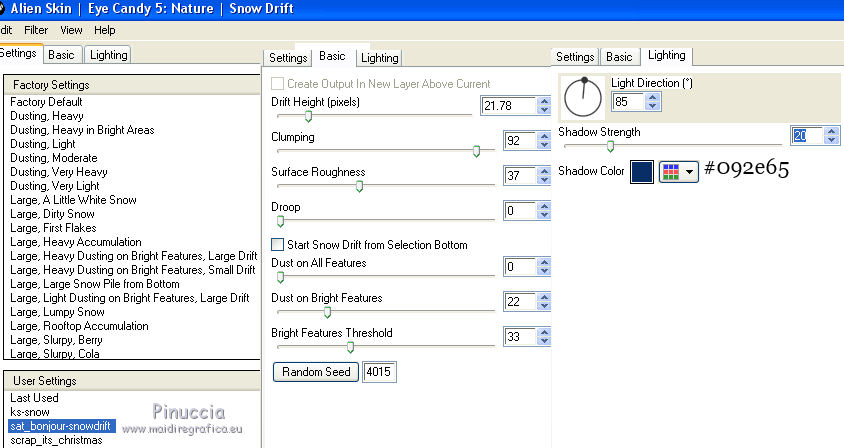
Task: Select Large, Heavy Accumulation preset
Action: [x=76, y=242]
